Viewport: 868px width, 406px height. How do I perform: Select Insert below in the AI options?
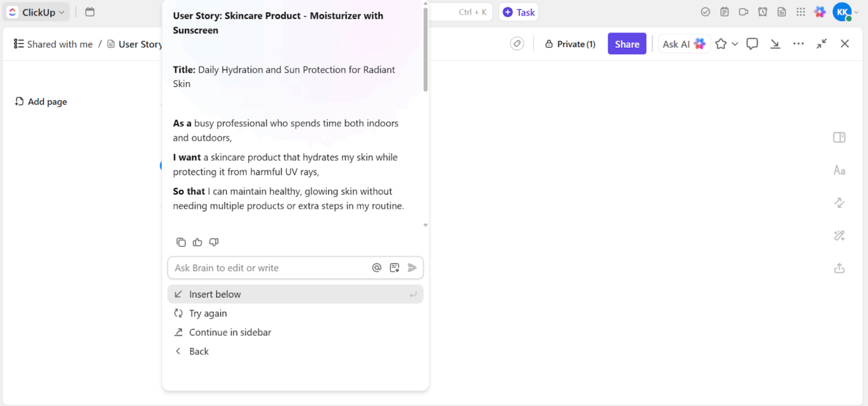coord(215,294)
